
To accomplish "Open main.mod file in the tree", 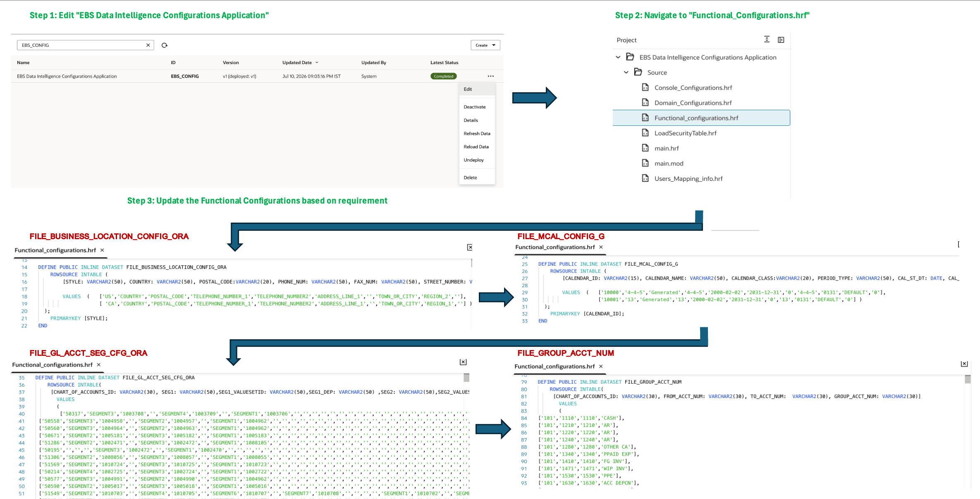I will coord(669,163).
